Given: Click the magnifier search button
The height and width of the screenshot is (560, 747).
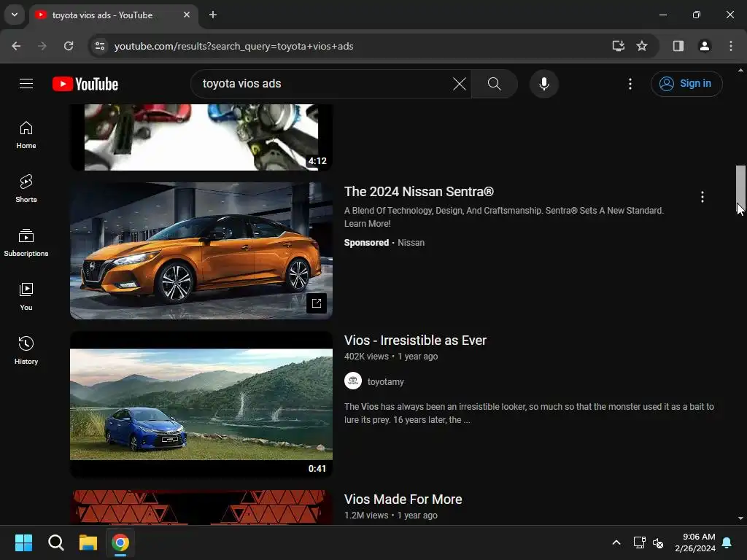Looking at the screenshot, I should [x=494, y=84].
